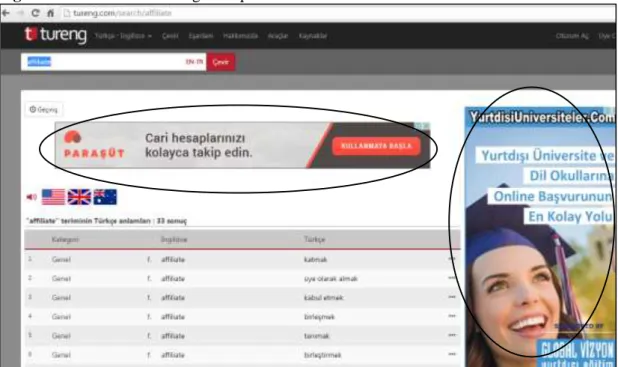This screenshot has height=367, width=618.
Task: Click 'Genel' category in row 4
Action: 61,317
